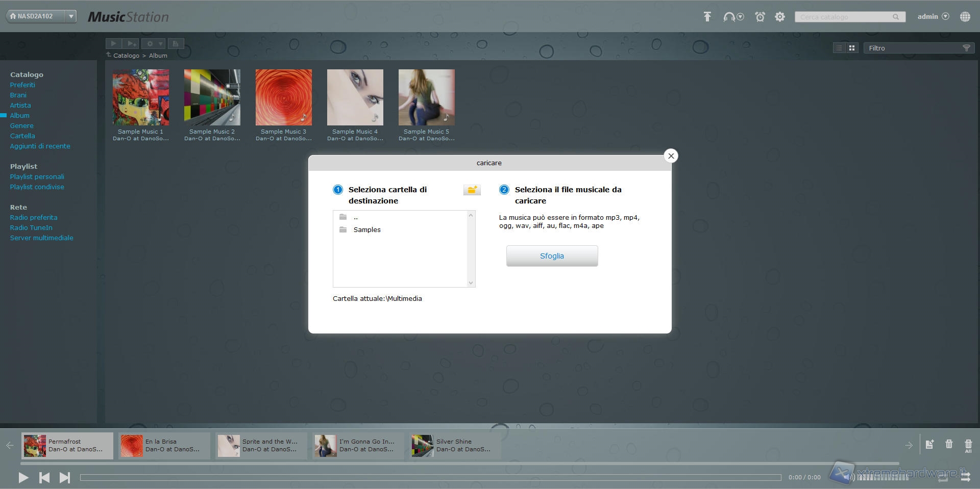Toggle shuffle playback mode

click(965, 477)
